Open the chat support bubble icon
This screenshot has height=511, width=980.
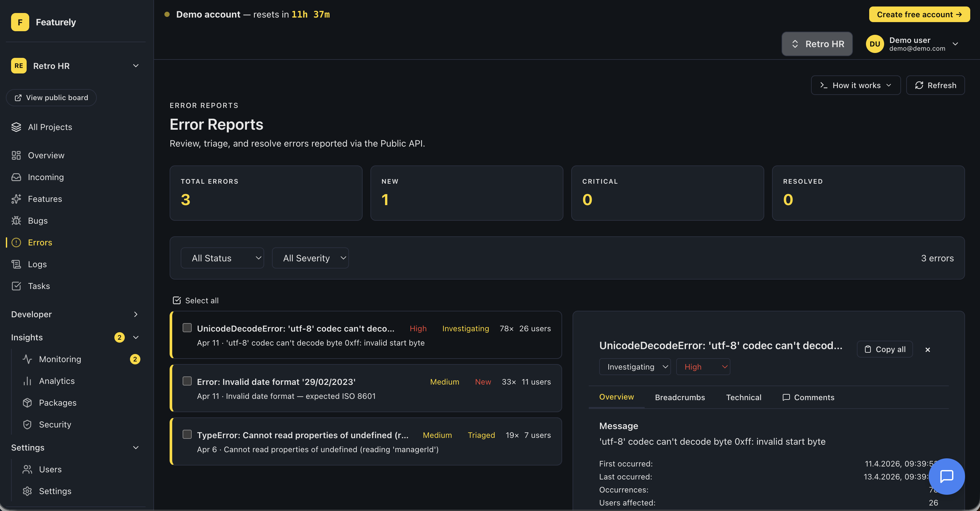pyautogui.click(x=946, y=476)
